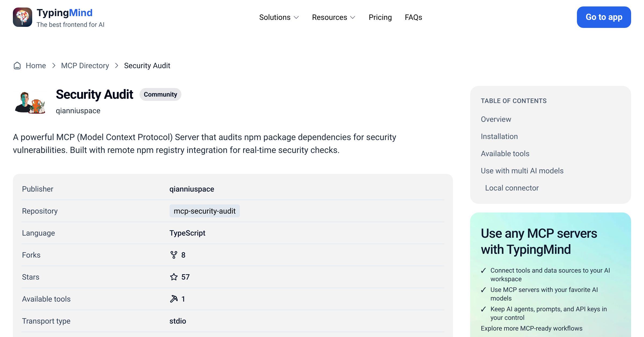The width and height of the screenshot is (644, 337).
Task: Jump to Local connector section
Action: point(512,188)
